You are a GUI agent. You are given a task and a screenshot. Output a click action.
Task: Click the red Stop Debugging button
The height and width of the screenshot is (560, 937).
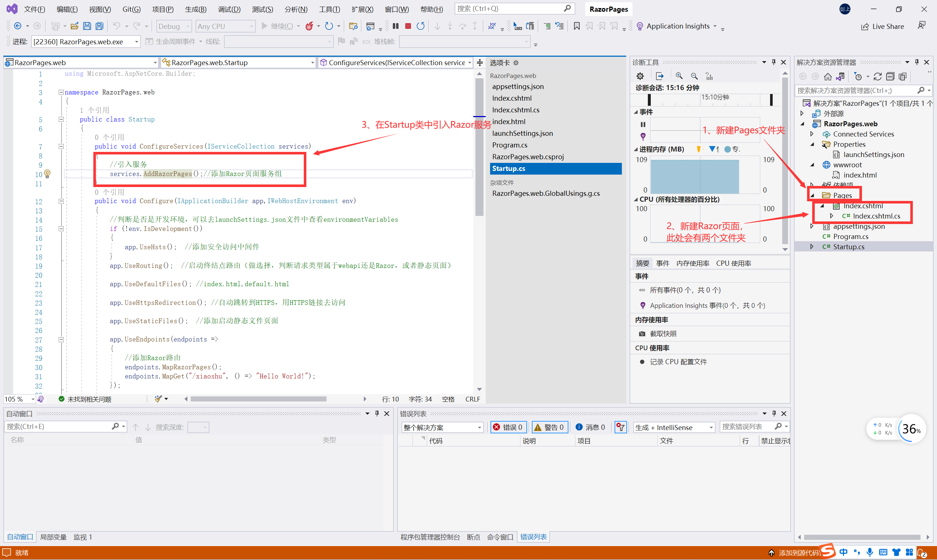pyautogui.click(x=408, y=26)
